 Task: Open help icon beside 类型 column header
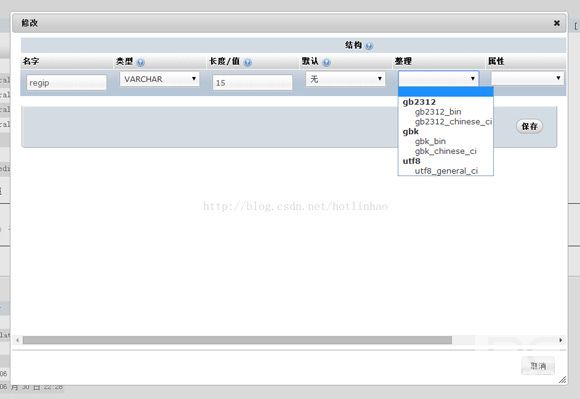[x=141, y=62]
